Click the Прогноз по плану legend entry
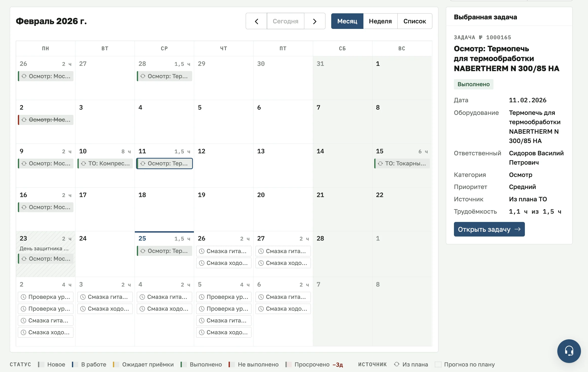588x372 pixels. pyautogui.click(x=465, y=364)
